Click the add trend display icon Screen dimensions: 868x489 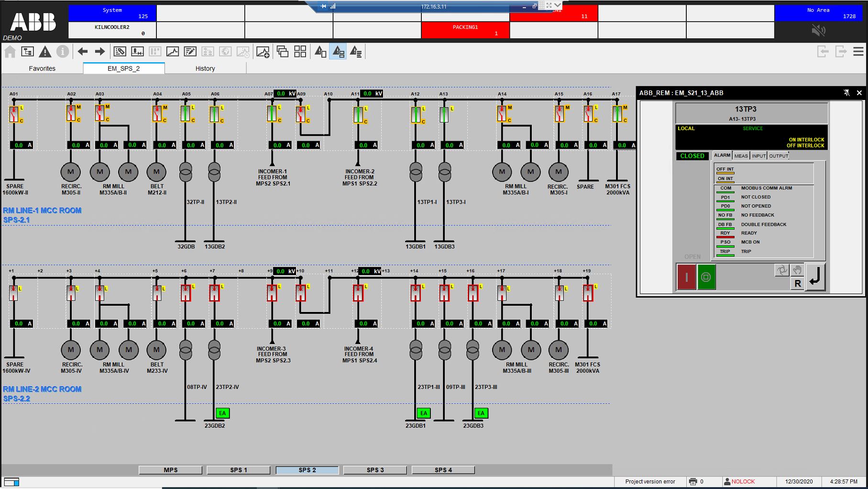pyautogui.click(x=263, y=52)
